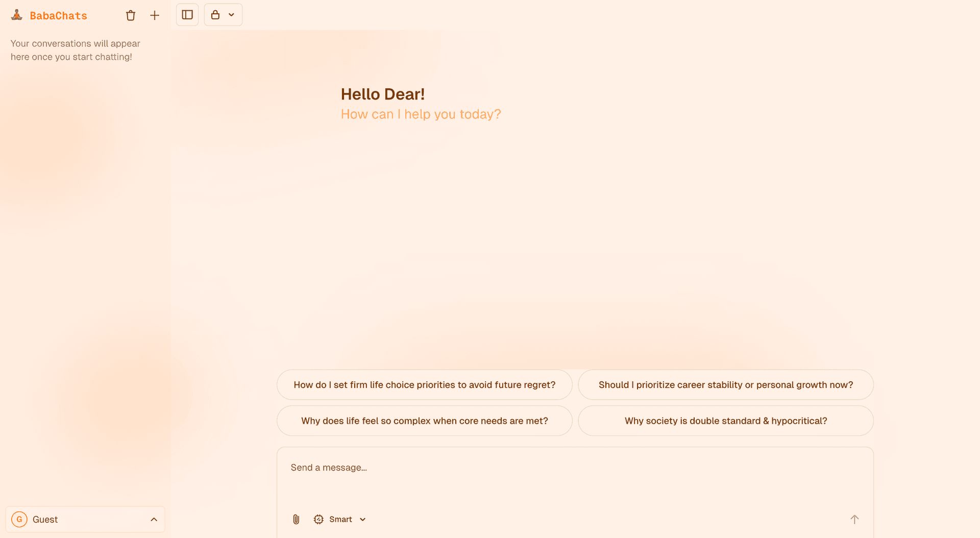Open the BabaChats home link text

tap(58, 16)
